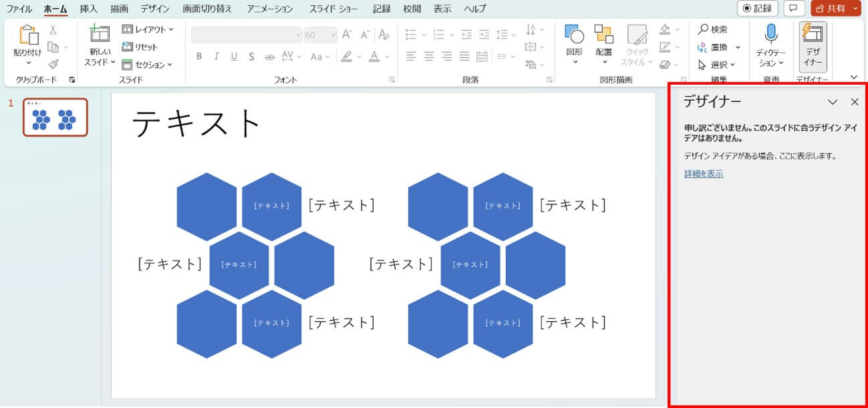The width and height of the screenshot is (868, 408).
Task: Collapse ribbon with chevron at ribbon's right edge
Action: tap(854, 77)
